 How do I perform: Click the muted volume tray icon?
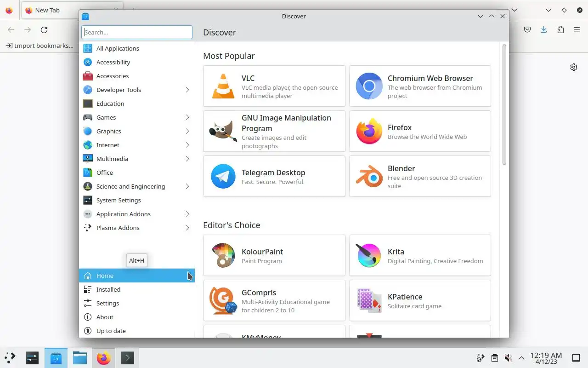click(508, 358)
